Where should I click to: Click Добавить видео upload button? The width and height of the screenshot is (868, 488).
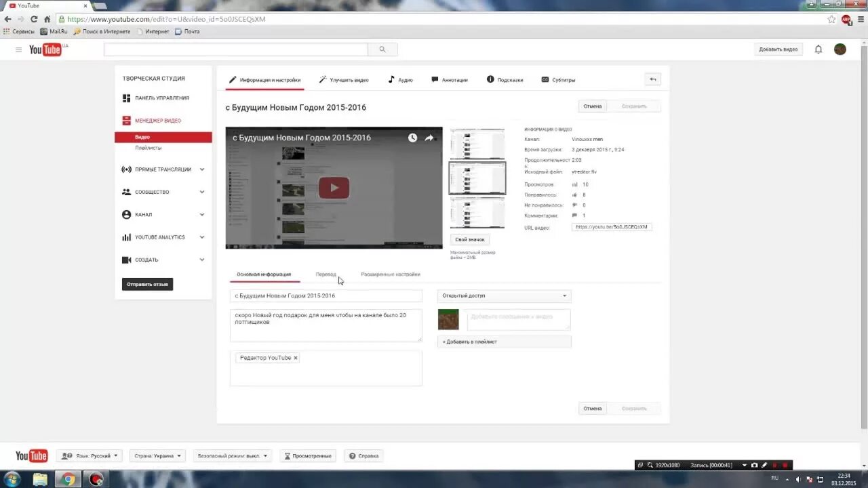pos(778,49)
